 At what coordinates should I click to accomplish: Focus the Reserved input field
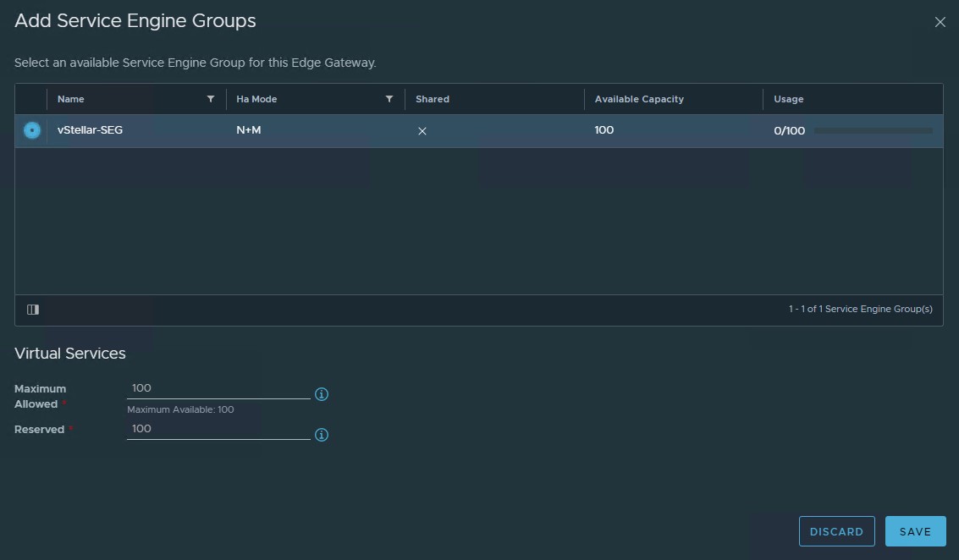pyautogui.click(x=218, y=429)
